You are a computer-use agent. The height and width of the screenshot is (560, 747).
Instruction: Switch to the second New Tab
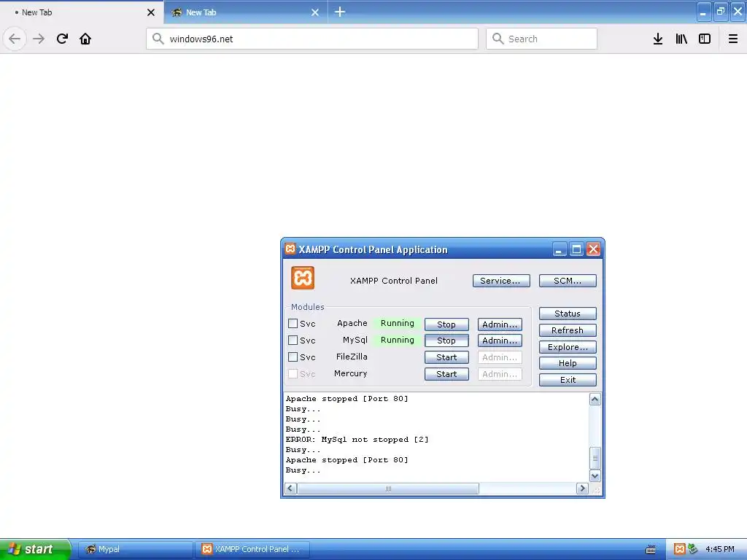[245, 12]
